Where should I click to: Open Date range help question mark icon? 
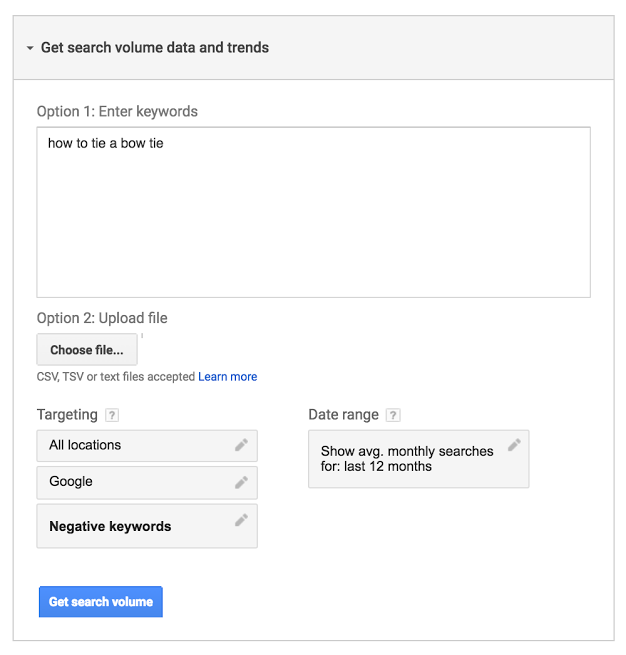(393, 415)
